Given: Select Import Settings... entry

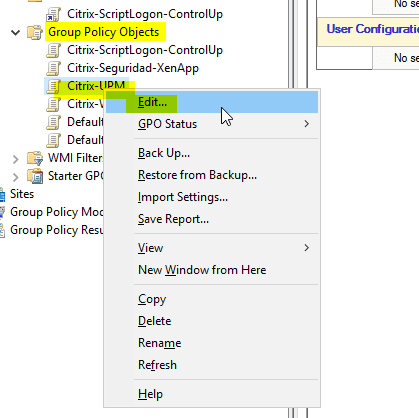Looking at the screenshot, I should pos(212,197).
